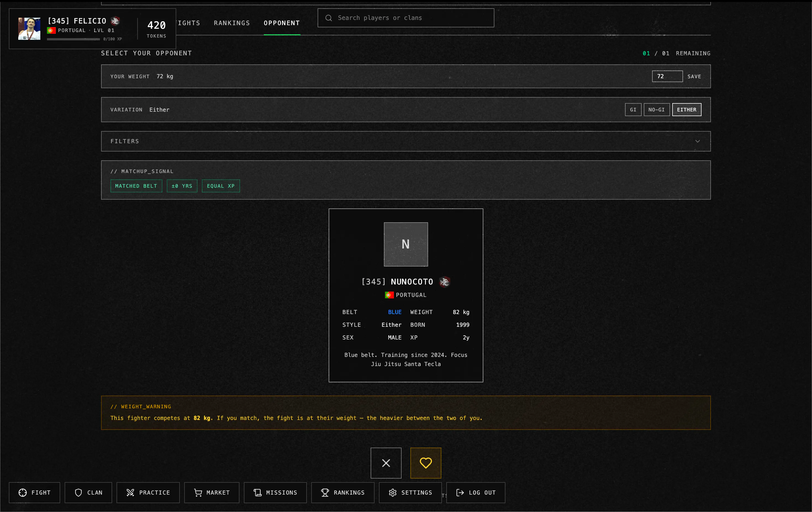Click the [345] FELICIO name
Image resolution: width=812 pixels, height=512 pixels.
coord(77,21)
